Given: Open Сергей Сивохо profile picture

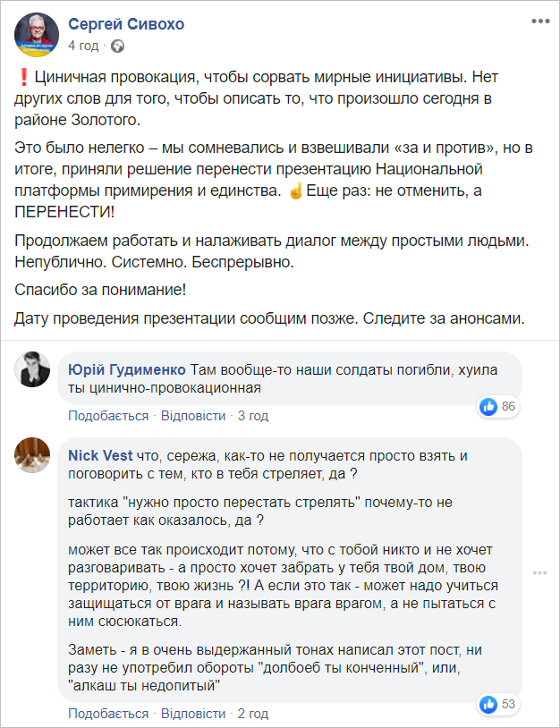Looking at the screenshot, I should tap(37, 35).
